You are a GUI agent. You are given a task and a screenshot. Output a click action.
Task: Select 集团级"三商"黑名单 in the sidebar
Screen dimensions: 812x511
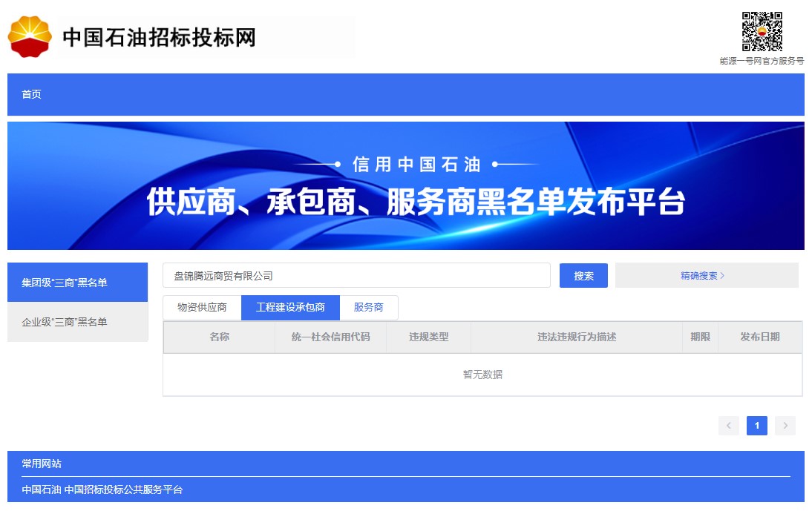(78, 283)
